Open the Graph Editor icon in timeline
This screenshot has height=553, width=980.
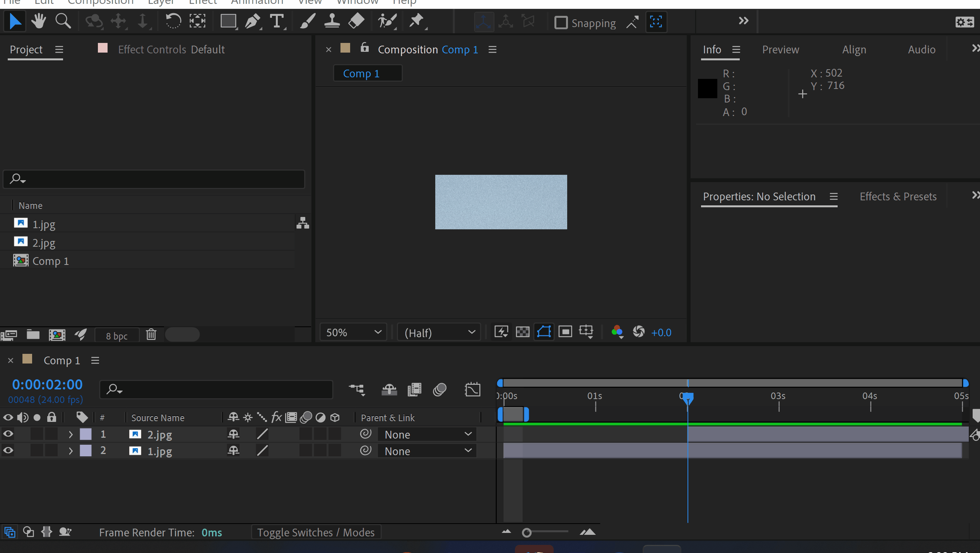pos(472,389)
